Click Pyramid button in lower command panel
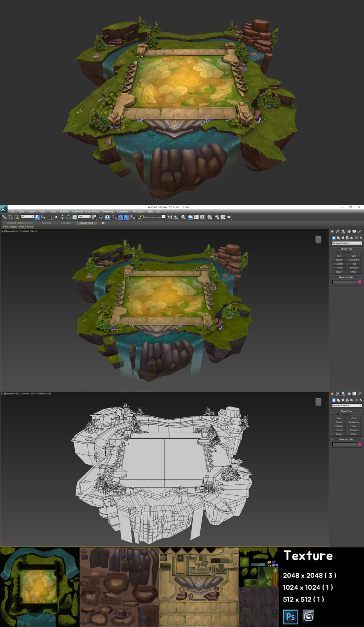Image resolution: width=364 pixels, height=627 pixels. (x=354, y=430)
